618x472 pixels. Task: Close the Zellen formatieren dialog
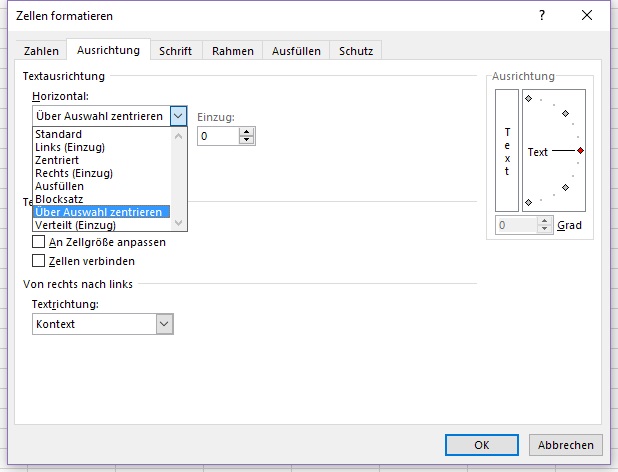coord(587,16)
